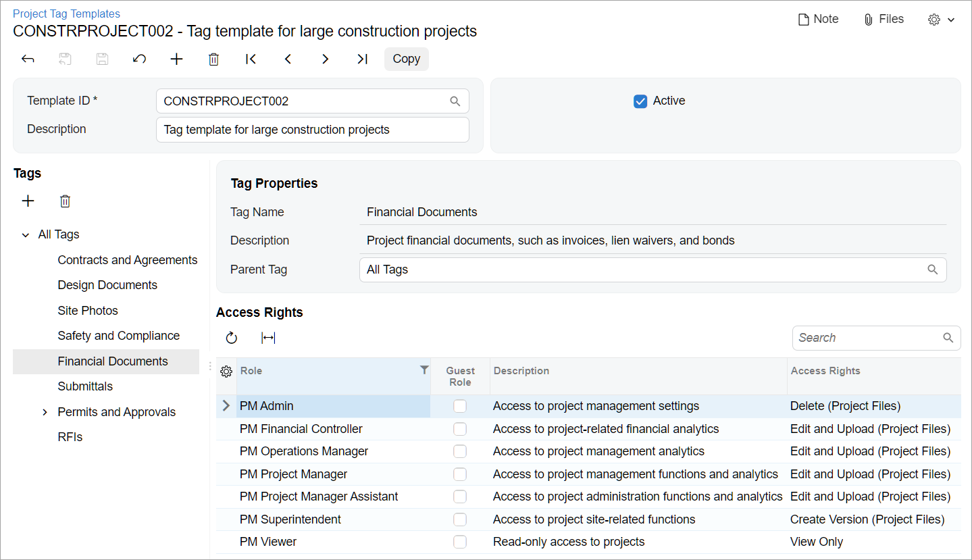Screen dimensions: 972x560
Task: Click the Role column filter icon
Action: tap(424, 370)
